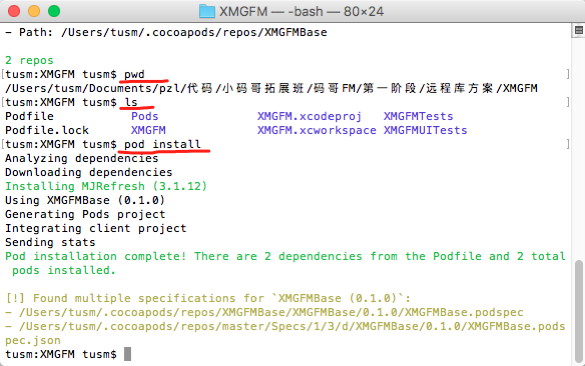This screenshot has width=585, height=366.
Task: Click the repos/XMGFMBase podspec path line
Action: point(264,312)
